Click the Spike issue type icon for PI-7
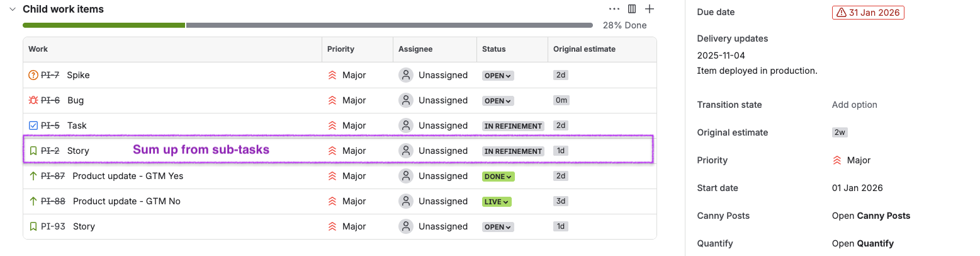The image size is (980, 256). [x=33, y=75]
